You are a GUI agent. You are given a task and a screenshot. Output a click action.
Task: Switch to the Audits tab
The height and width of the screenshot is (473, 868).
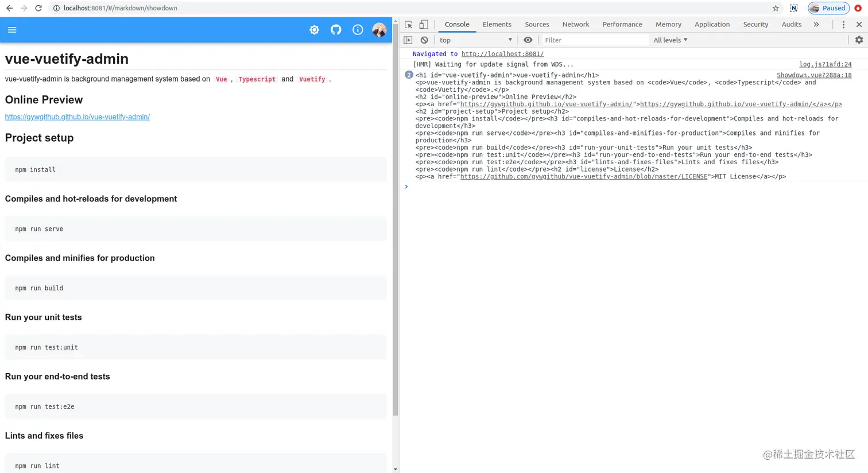click(x=791, y=25)
